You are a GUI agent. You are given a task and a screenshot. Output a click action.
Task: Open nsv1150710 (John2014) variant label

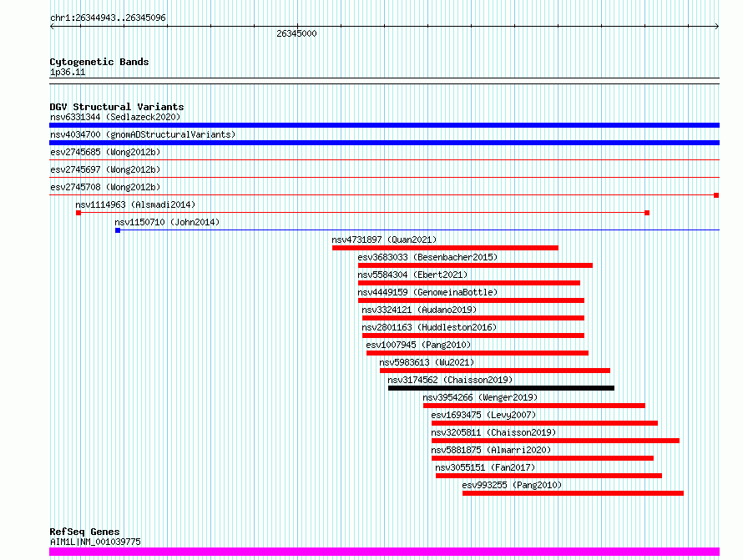(x=167, y=222)
